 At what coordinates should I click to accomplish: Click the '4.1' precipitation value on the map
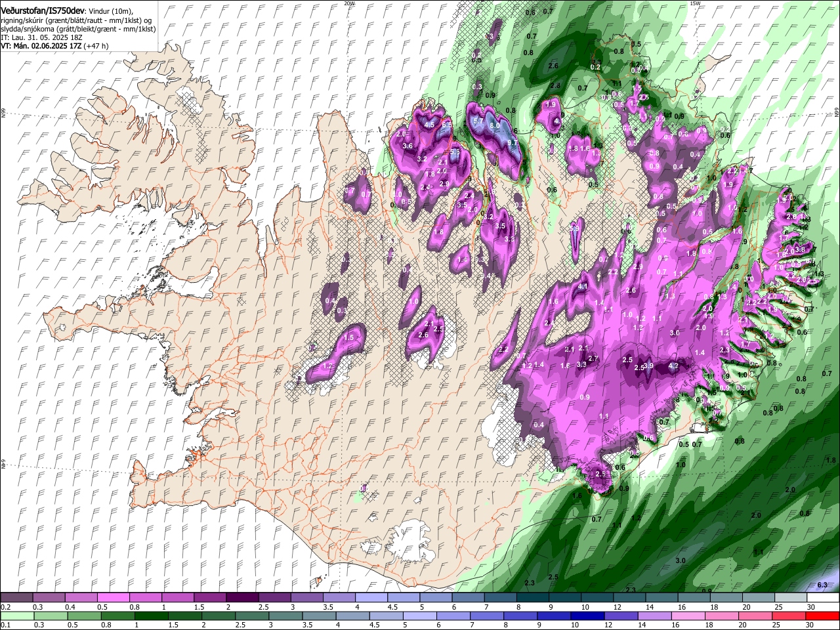(583, 287)
